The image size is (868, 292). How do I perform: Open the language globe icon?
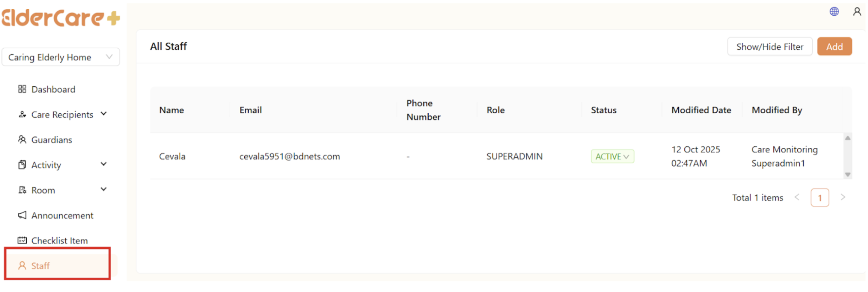pyautogui.click(x=834, y=11)
